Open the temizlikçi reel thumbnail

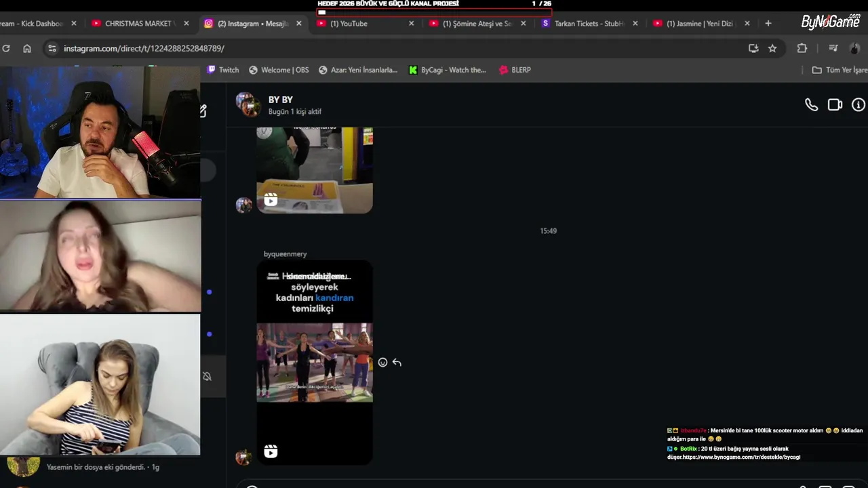(x=315, y=363)
